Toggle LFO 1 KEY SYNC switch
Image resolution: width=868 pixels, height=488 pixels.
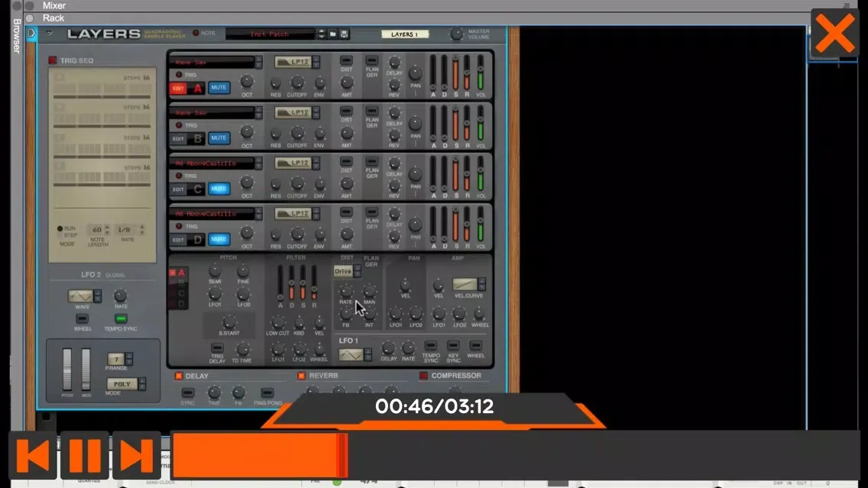tap(453, 346)
